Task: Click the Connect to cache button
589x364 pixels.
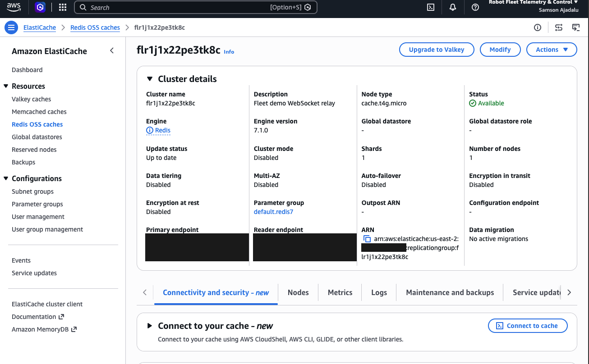Action: click(x=528, y=326)
